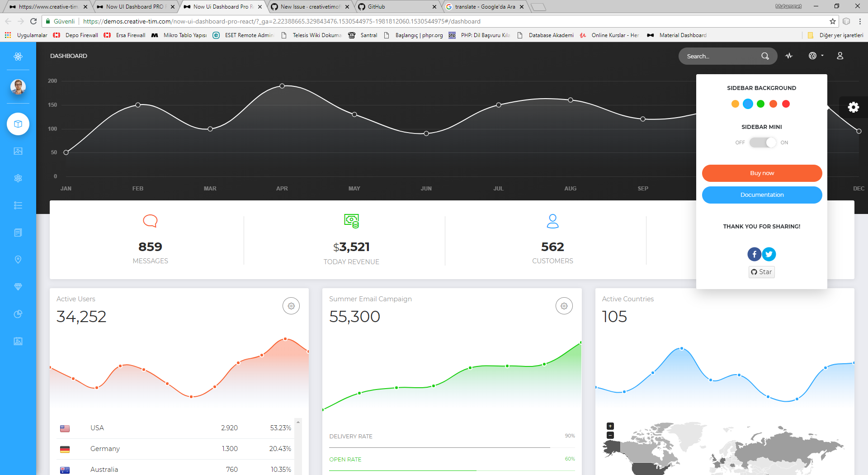
Task: Open Active Users chart settings gear
Action: click(x=291, y=306)
